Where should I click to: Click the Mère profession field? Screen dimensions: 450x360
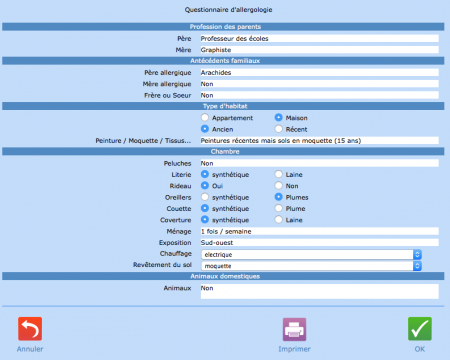(319, 50)
